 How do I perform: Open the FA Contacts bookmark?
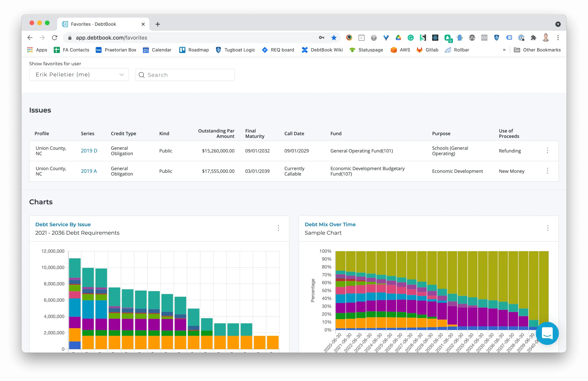[x=71, y=50]
